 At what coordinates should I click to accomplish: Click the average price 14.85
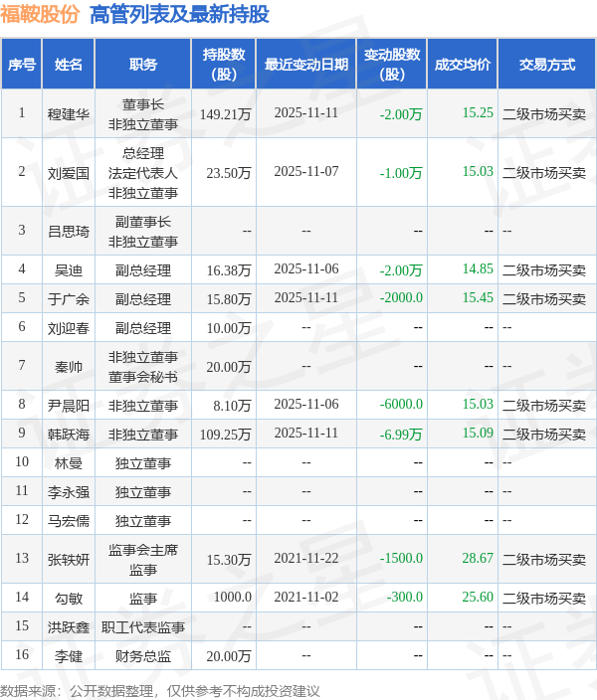pyautogui.click(x=478, y=268)
